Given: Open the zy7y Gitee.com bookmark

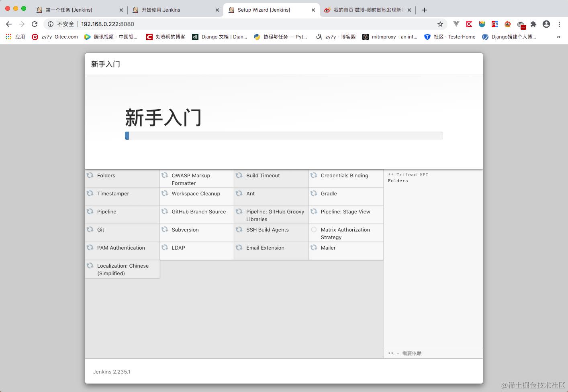Looking at the screenshot, I should coord(55,37).
